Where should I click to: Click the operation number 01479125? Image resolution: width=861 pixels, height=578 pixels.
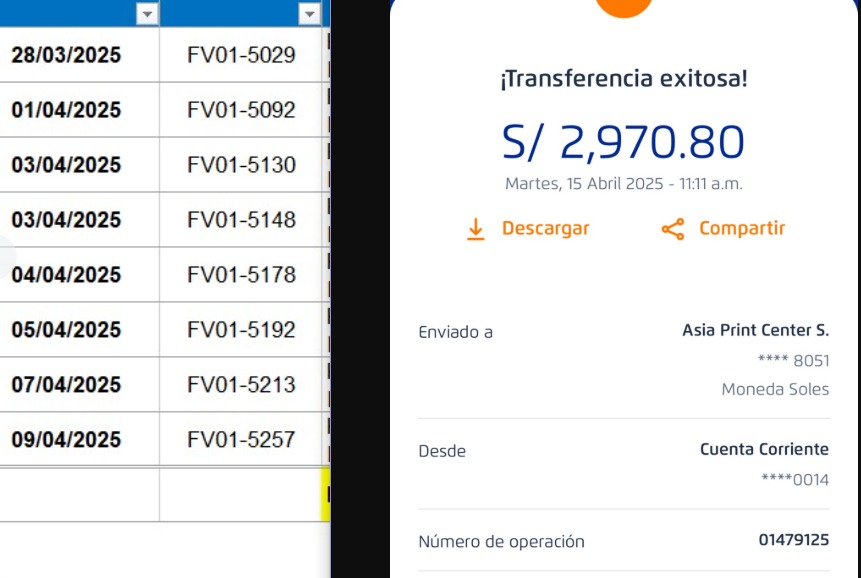793,541
